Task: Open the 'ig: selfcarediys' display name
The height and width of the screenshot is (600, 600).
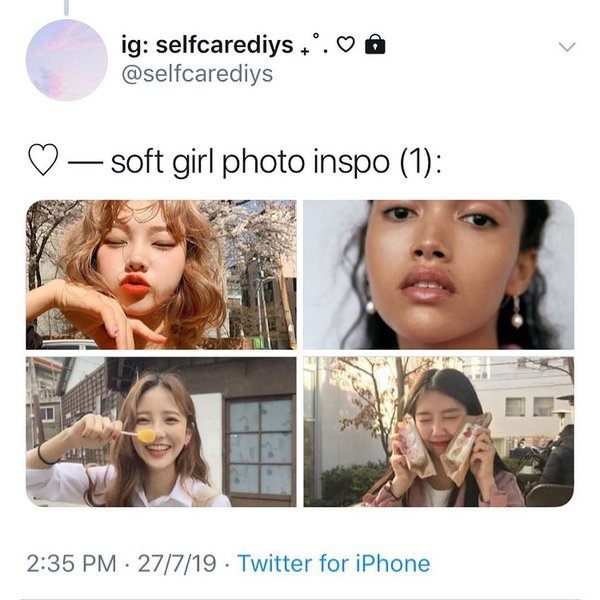Action: pyautogui.click(x=206, y=45)
